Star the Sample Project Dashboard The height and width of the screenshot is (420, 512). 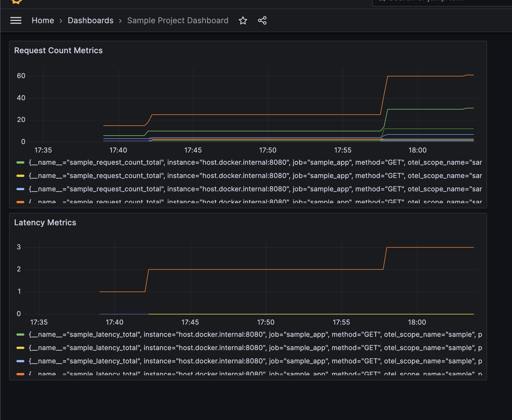pos(243,20)
